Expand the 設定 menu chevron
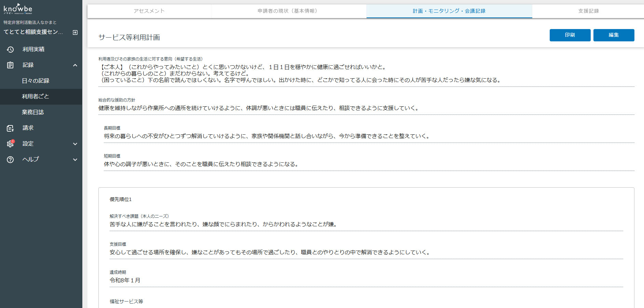644x308 pixels. pyautogui.click(x=75, y=144)
